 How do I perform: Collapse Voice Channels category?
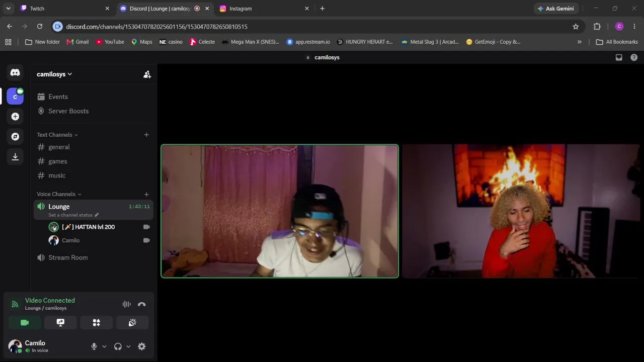pyautogui.click(x=59, y=194)
